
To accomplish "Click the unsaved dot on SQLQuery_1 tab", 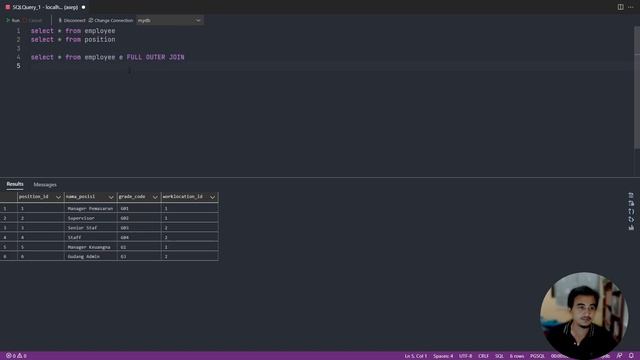I will coord(83,7).
